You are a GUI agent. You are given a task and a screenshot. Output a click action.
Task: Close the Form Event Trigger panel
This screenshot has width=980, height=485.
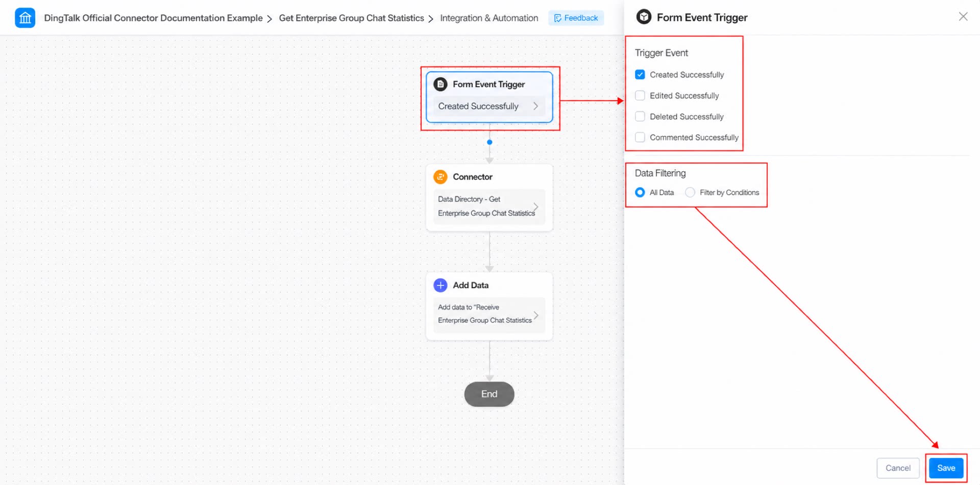[963, 17]
